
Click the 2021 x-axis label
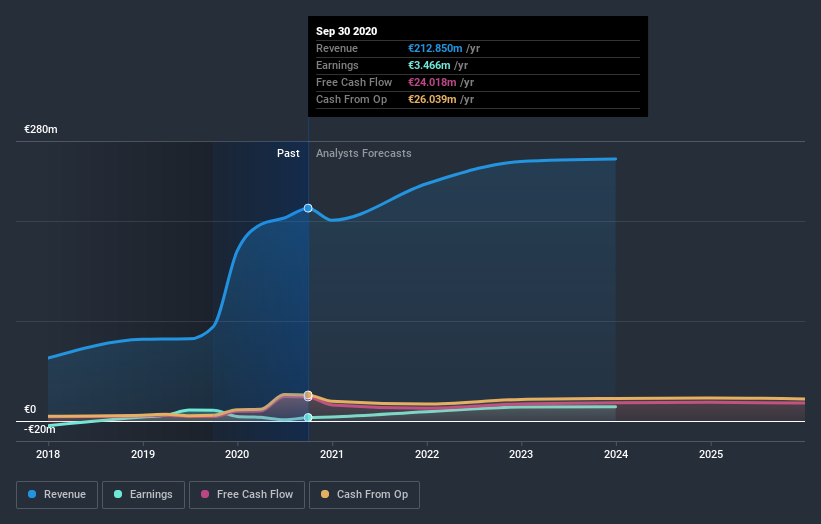[x=332, y=454]
